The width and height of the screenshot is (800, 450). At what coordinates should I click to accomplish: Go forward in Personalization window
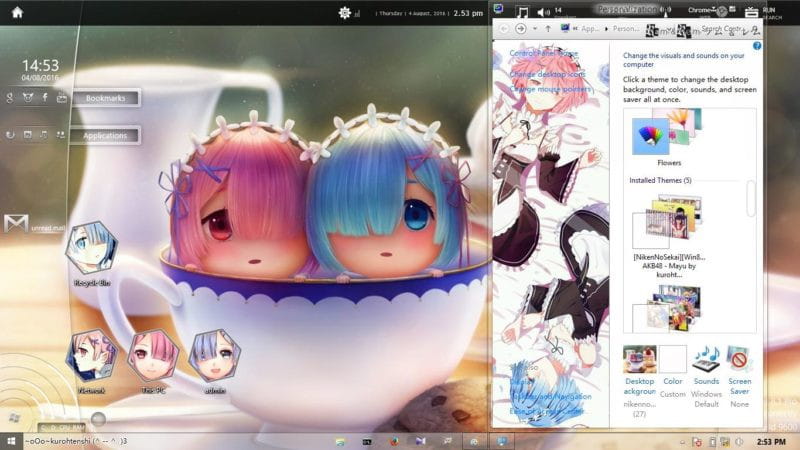click(x=520, y=29)
